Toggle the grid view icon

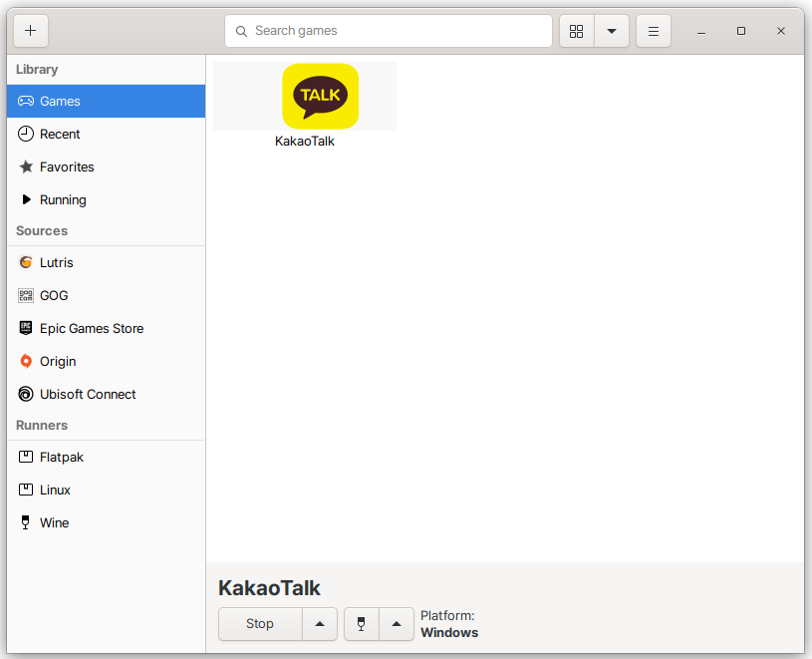pos(576,31)
